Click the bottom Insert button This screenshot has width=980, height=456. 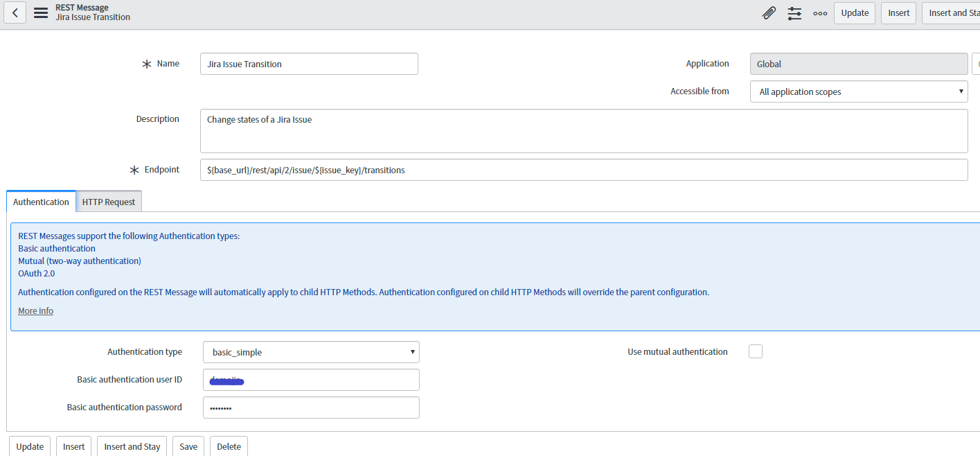tap(74, 446)
